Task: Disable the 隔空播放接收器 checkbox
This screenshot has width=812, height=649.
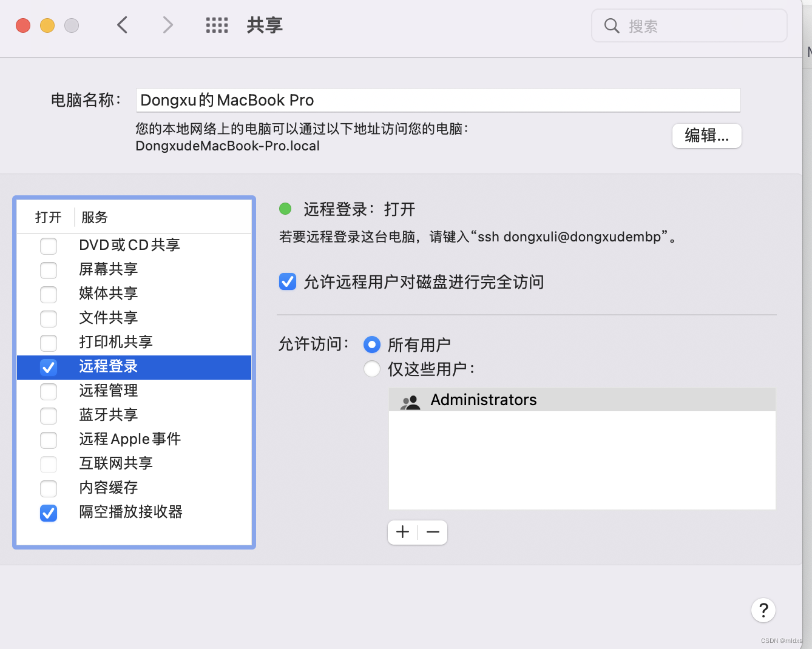Action: click(x=49, y=513)
